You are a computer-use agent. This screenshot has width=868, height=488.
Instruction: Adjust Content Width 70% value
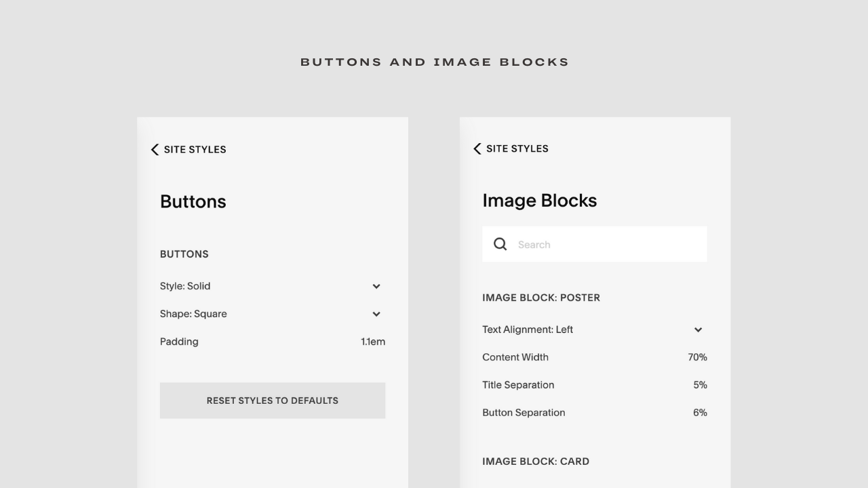[698, 357]
